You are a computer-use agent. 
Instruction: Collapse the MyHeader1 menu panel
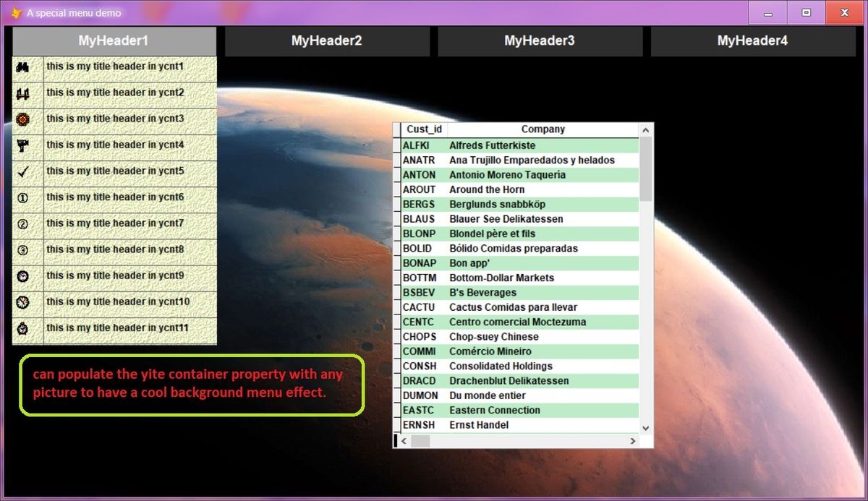(112, 41)
